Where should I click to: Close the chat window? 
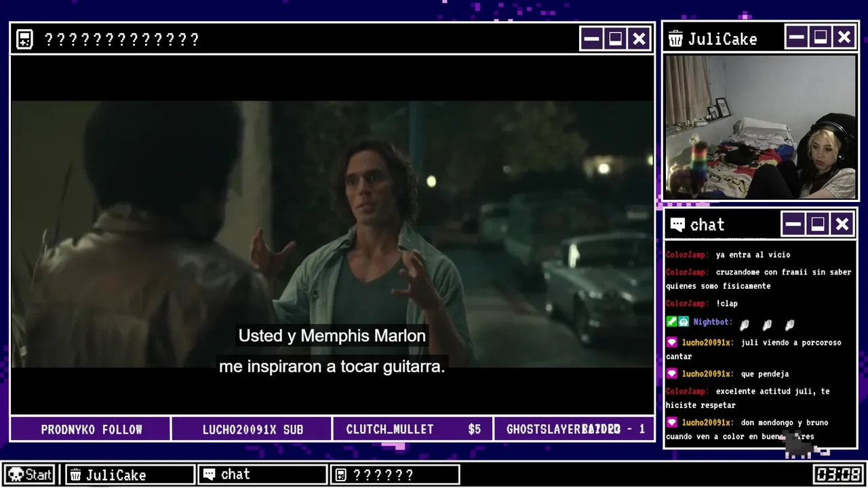point(842,224)
